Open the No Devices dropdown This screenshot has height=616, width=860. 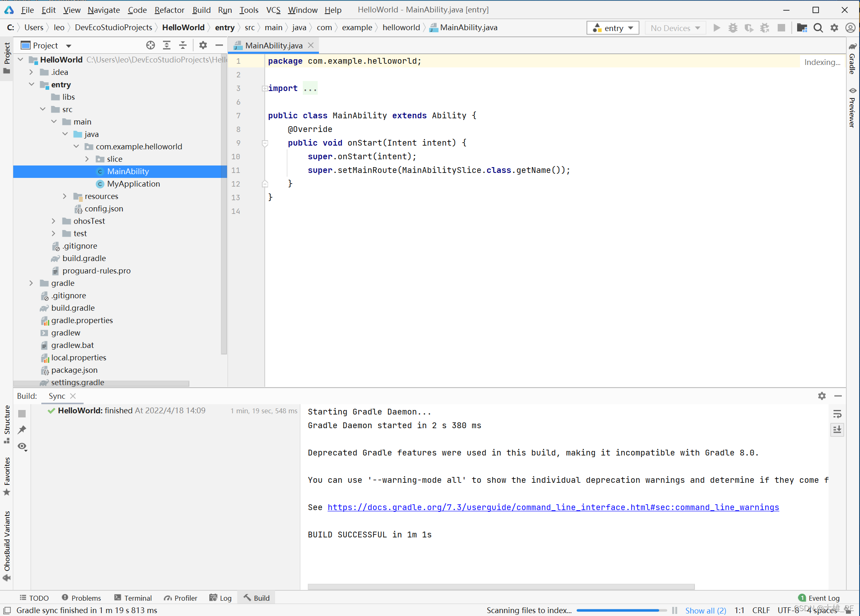675,28
